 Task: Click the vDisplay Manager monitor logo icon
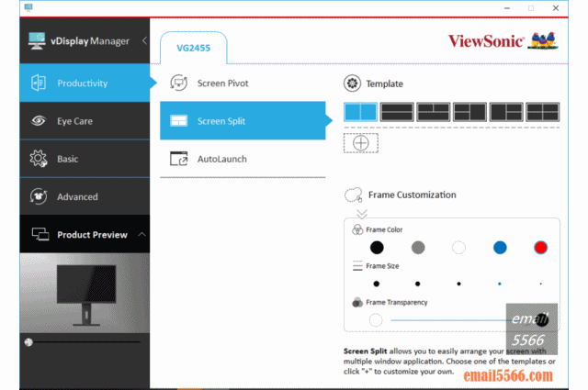point(37,40)
